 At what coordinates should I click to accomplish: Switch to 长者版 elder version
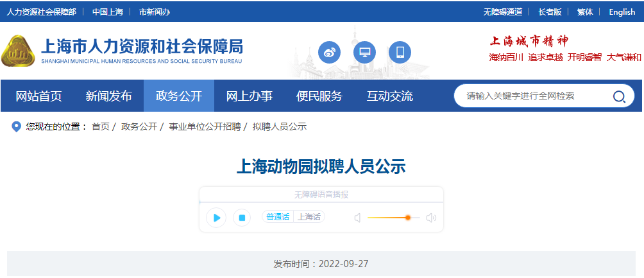coord(550,12)
